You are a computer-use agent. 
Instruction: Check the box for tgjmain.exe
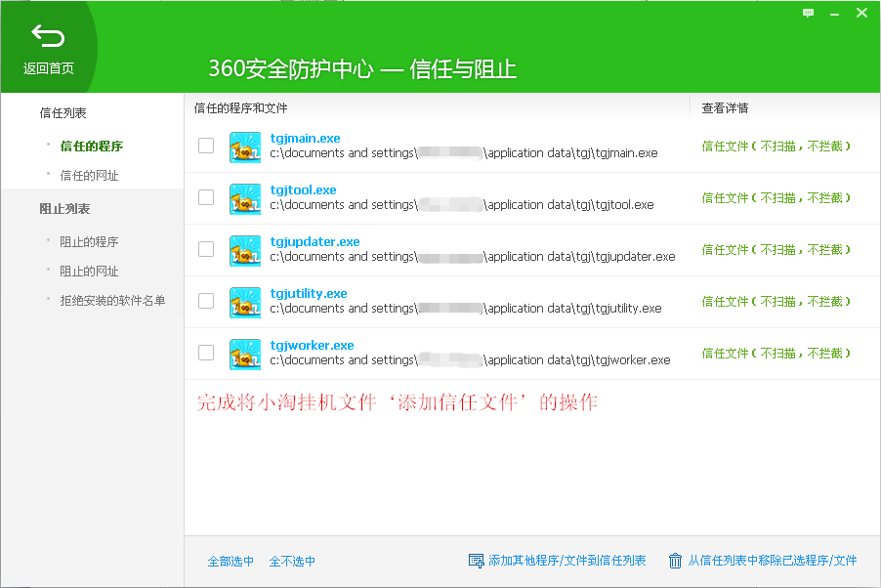(x=206, y=146)
